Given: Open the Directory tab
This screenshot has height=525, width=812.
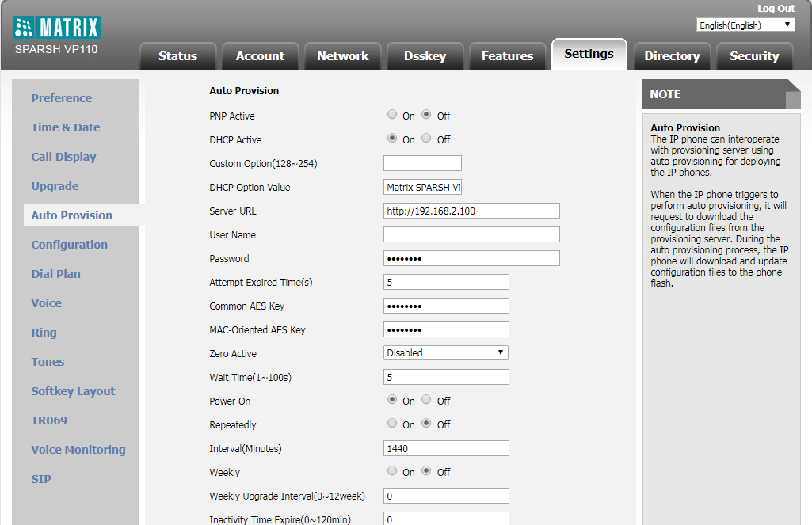Looking at the screenshot, I should click(672, 56).
